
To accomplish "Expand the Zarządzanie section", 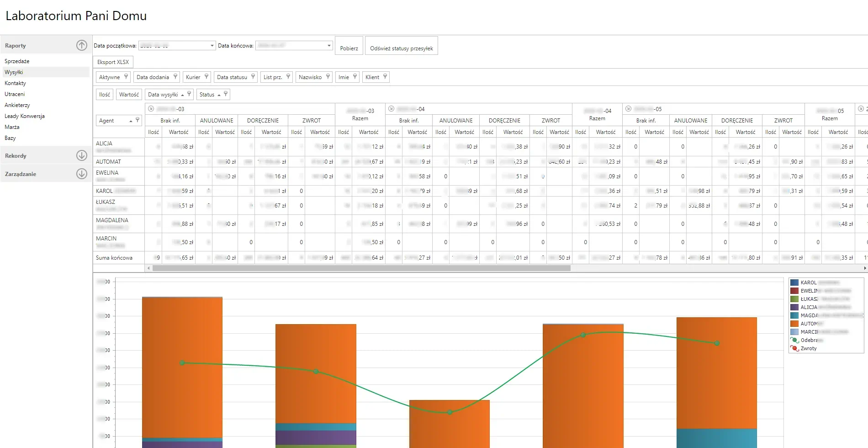I will 81,174.
